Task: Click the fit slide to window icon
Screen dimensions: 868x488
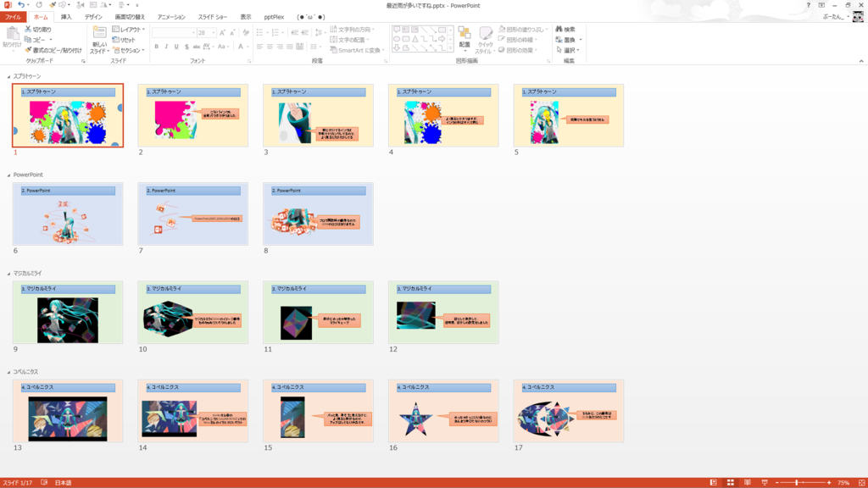Action: tap(861, 483)
